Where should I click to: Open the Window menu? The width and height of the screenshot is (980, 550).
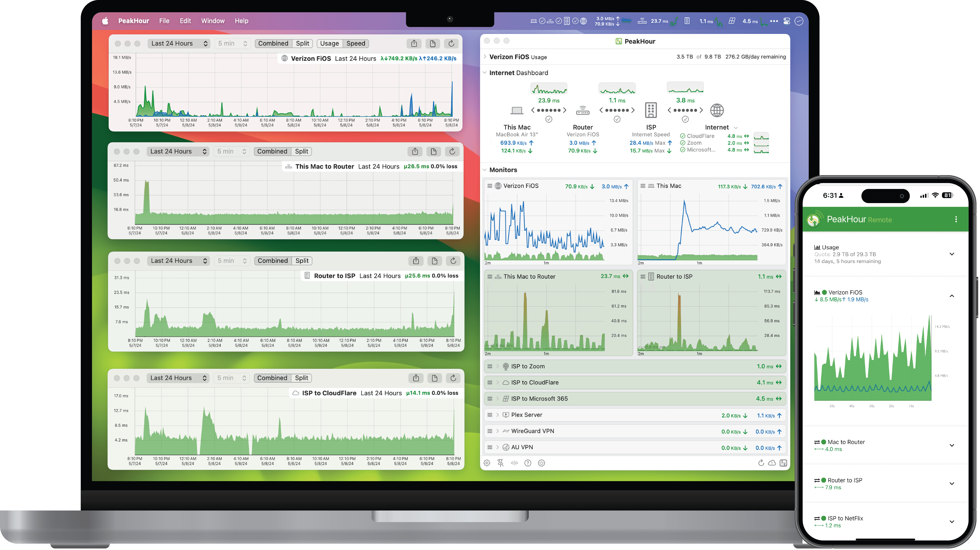coord(213,21)
